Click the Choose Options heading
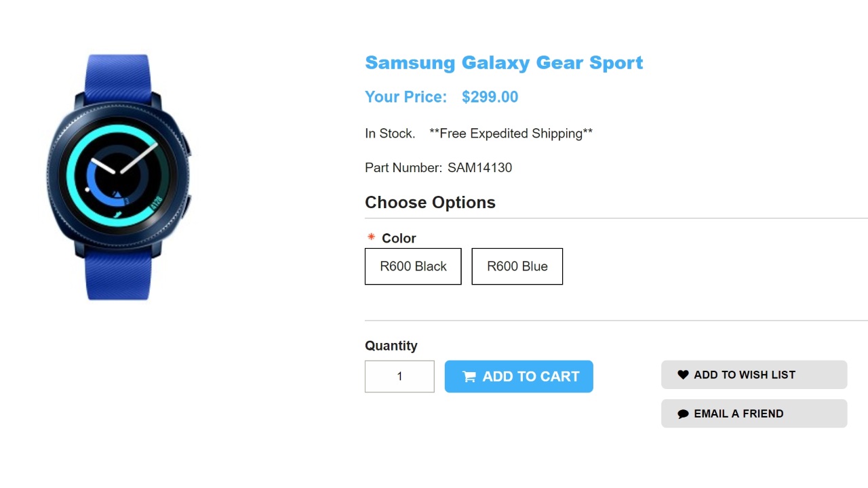 point(430,203)
